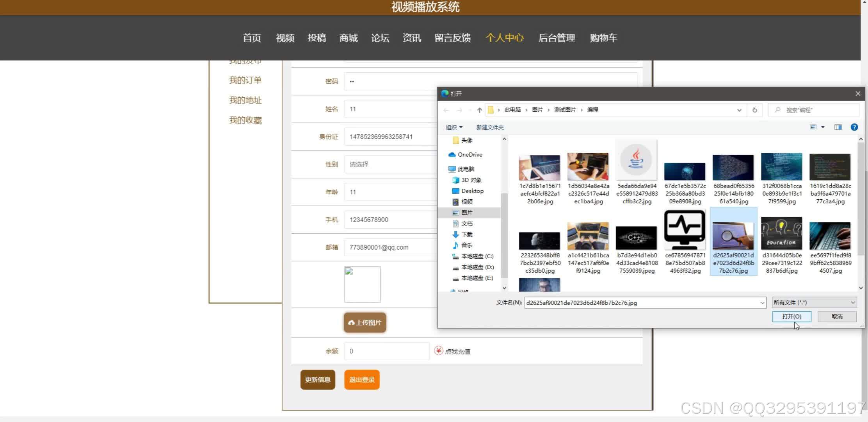Image resolution: width=868 pixels, height=422 pixels.
Task: Open 购物车 from navigation
Action: pos(603,38)
